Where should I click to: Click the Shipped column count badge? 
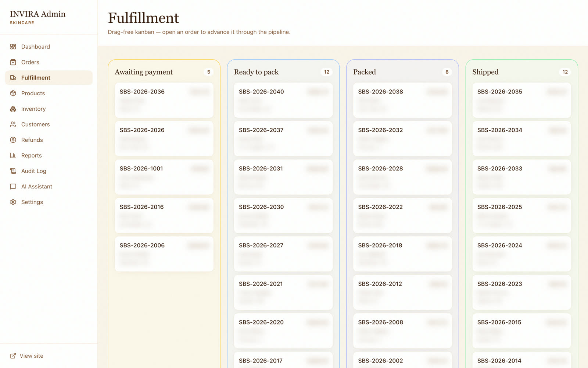pos(565,72)
